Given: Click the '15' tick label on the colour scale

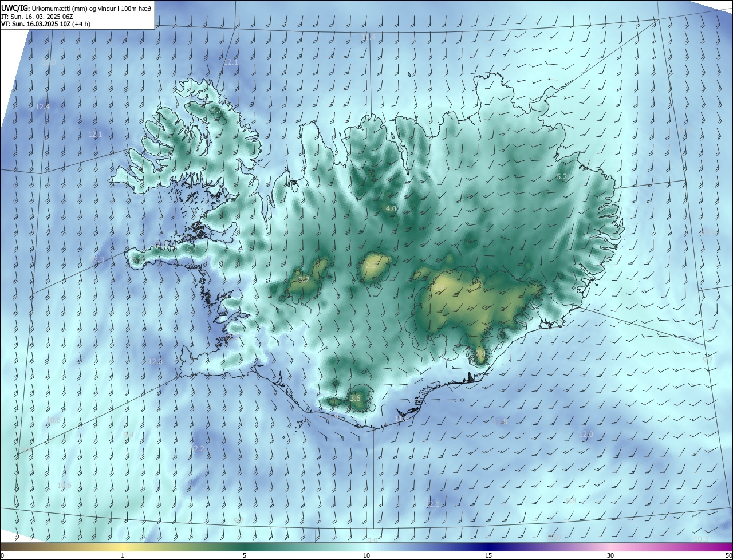Looking at the screenshot, I should point(488,556).
